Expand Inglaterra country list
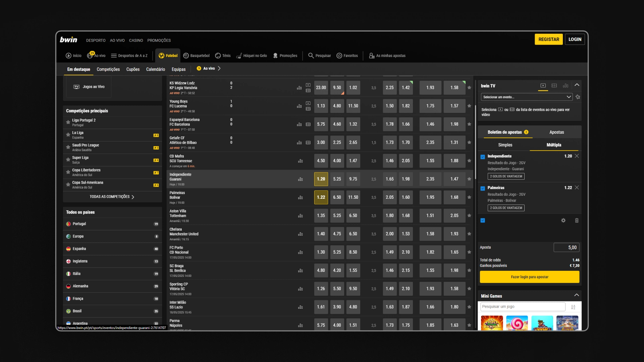This screenshot has width=644, height=362. click(x=112, y=261)
